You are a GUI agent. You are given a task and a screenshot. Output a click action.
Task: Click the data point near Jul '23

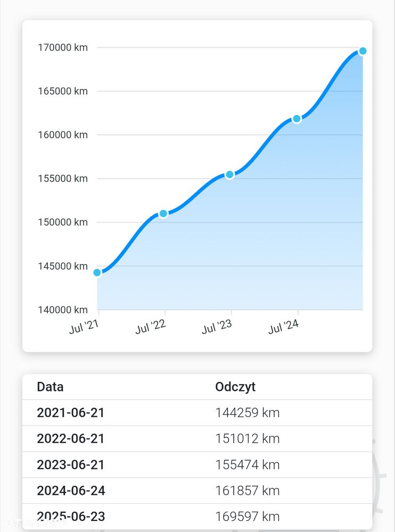[x=230, y=174]
